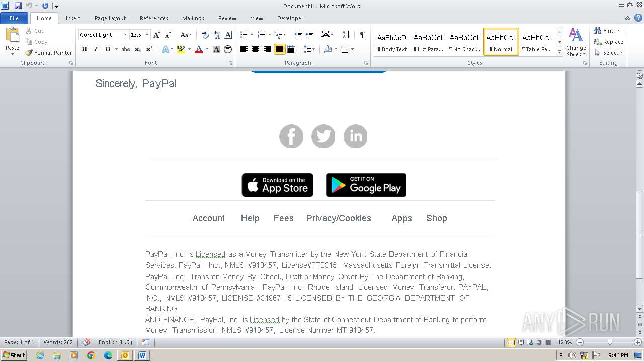Click the Shading paint bucket icon
Viewport: 644px width, 362px height.
tap(328, 49)
